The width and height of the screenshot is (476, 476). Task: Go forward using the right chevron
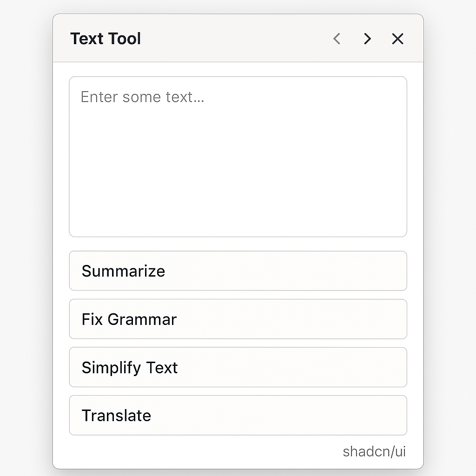367,39
